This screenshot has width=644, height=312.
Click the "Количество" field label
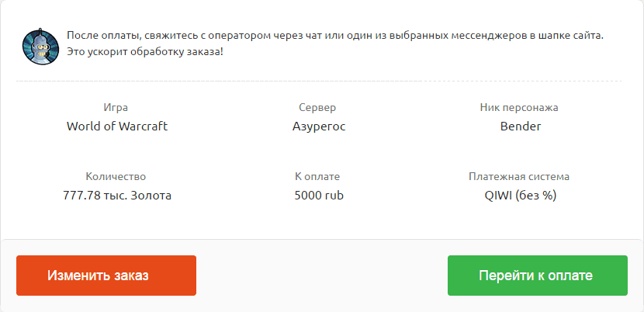pos(116,177)
